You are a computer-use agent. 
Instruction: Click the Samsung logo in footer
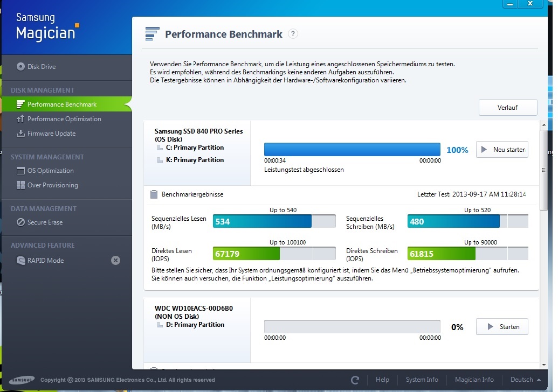pos(22,380)
